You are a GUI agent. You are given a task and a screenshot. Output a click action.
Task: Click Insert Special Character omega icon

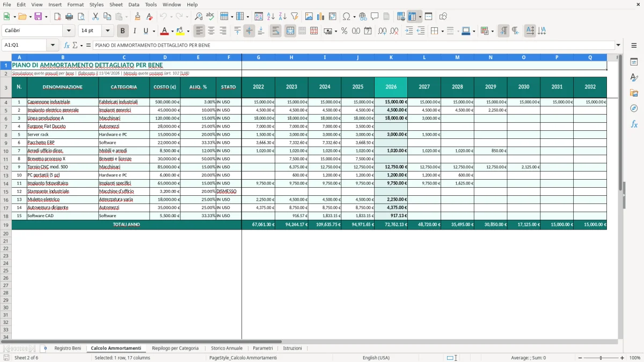click(x=346, y=17)
